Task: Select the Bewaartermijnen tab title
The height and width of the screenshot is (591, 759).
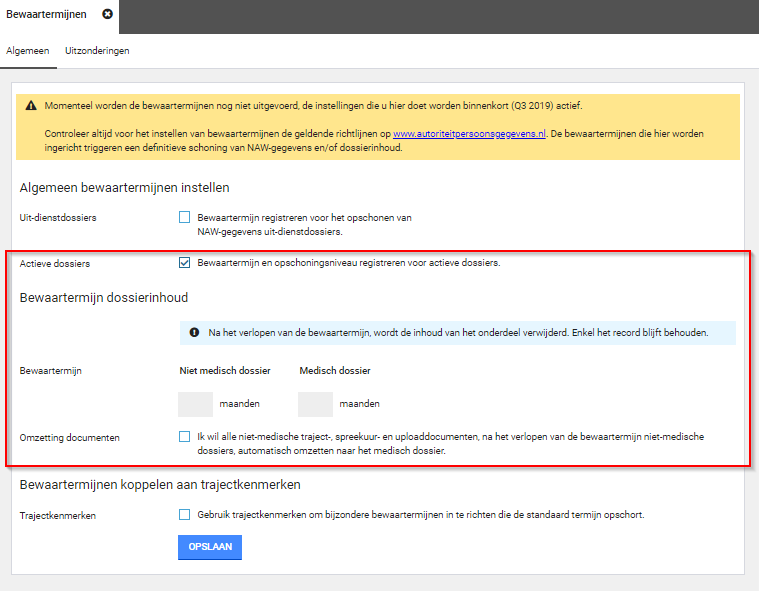Action: coord(46,15)
